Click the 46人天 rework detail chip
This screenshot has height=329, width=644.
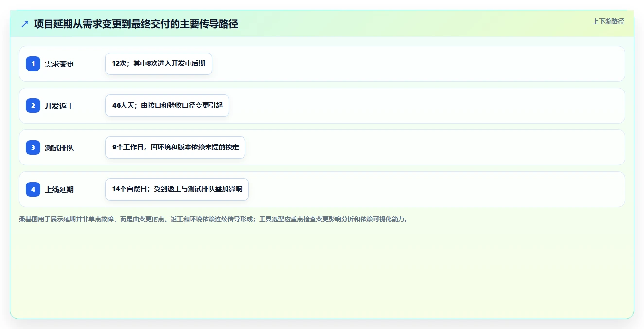(167, 106)
